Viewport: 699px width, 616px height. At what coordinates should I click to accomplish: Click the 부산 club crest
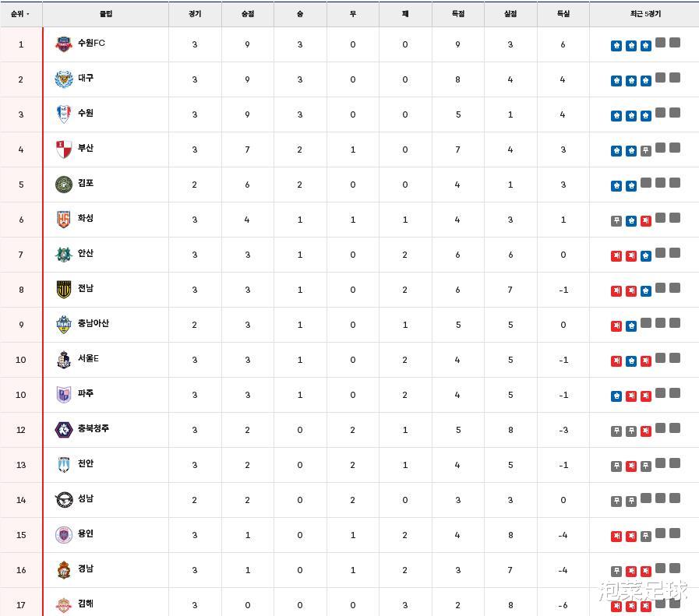coord(63,150)
